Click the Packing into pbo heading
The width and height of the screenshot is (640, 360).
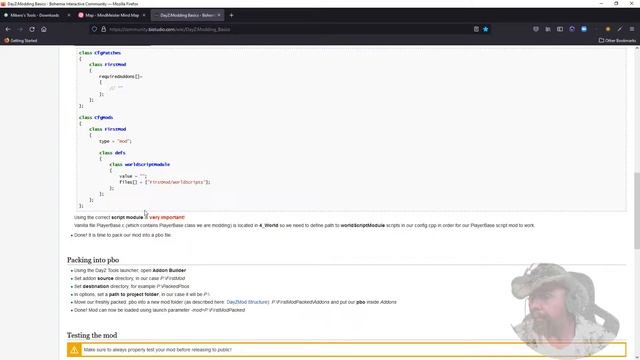(93, 260)
